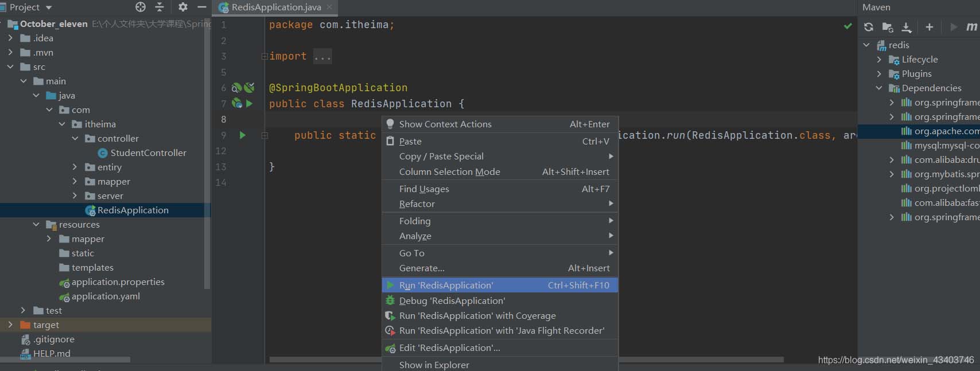This screenshot has width=980, height=371.
Task: Select application.yaml file
Action: point(106,296)
